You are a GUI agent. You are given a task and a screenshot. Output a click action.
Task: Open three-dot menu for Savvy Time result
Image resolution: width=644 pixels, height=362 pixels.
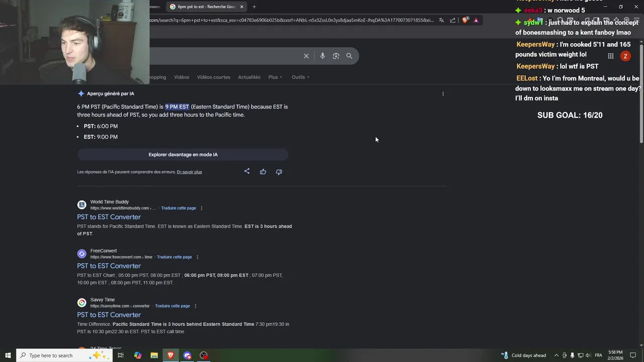(195, 306)
